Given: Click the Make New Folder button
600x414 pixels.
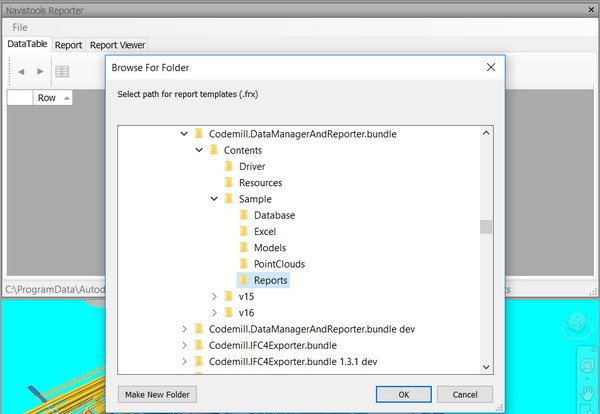Looking at the screenshot, I should 155,394.
